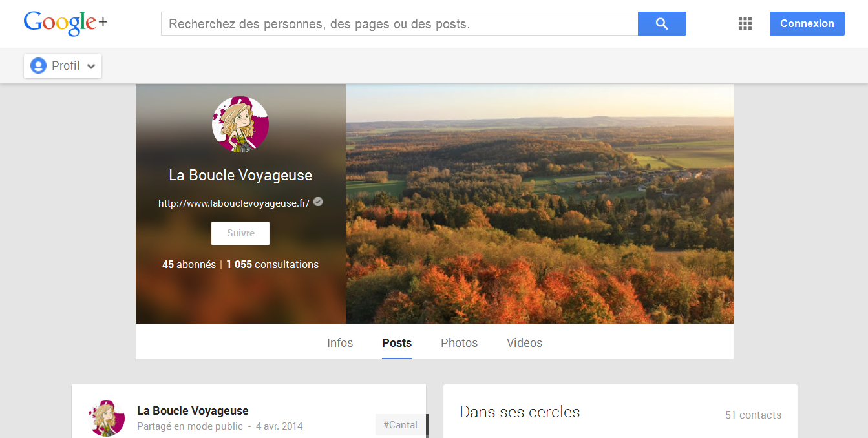
Task: Focus the search people and pages field
Action: tap(399, 24)
